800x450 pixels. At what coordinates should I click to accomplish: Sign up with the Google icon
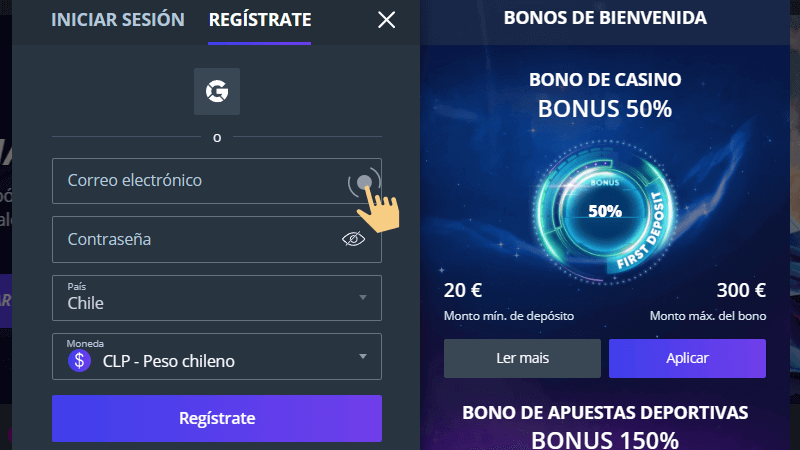(216, 92)
